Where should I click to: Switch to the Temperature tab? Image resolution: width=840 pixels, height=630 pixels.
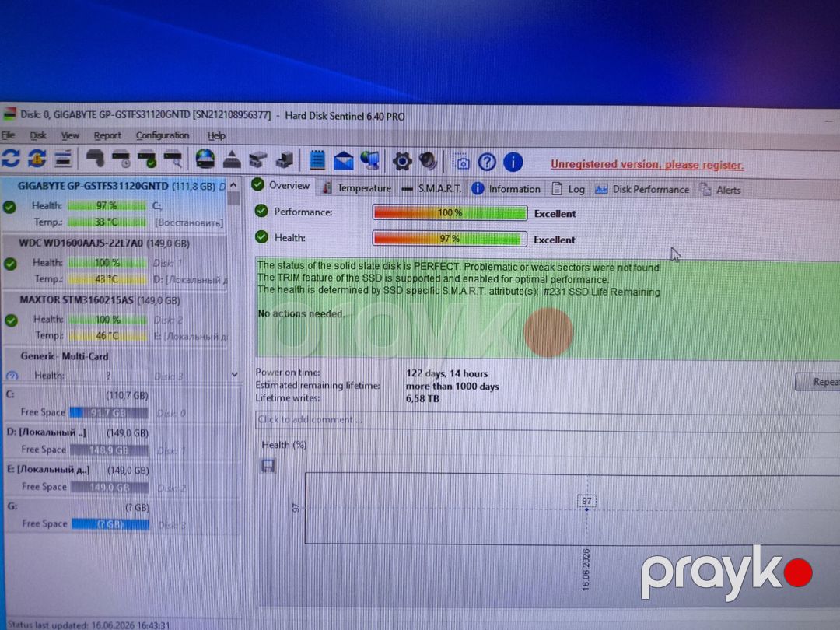pyautogui.click(x=356, y=188)
